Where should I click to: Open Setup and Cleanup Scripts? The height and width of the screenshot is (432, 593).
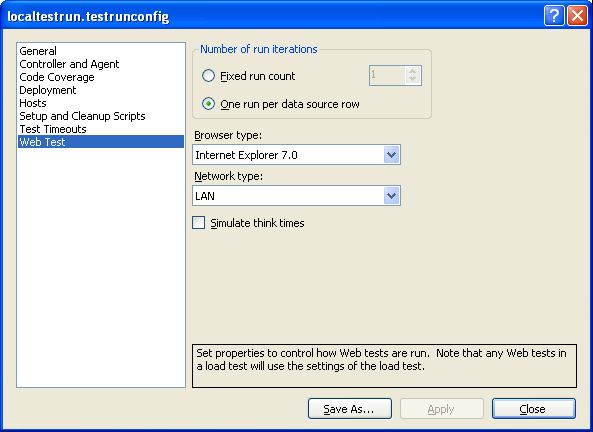click(82, 116)
